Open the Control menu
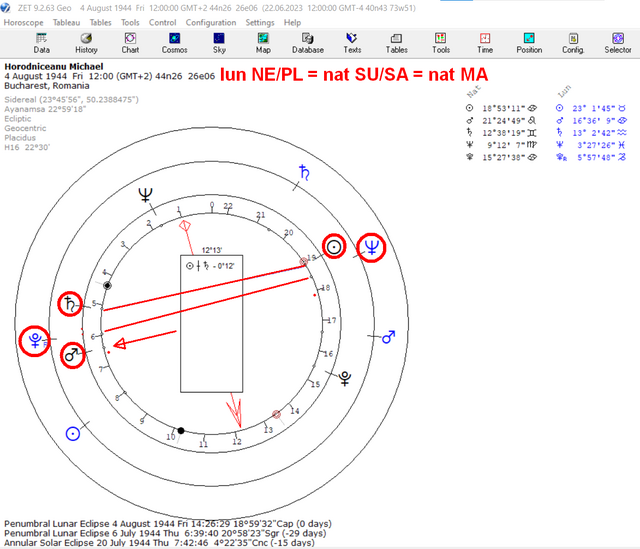Screen dimensions: 640x549 tap(162, 22)
